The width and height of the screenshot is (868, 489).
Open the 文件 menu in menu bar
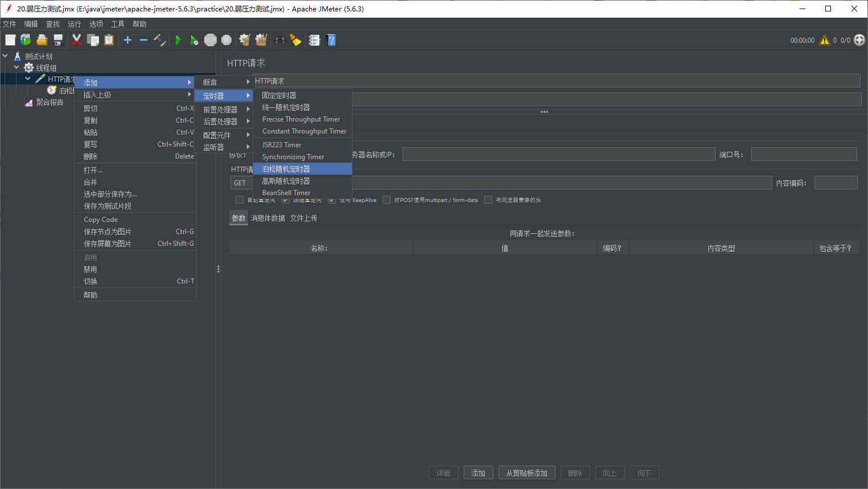[x=10, y=24]
